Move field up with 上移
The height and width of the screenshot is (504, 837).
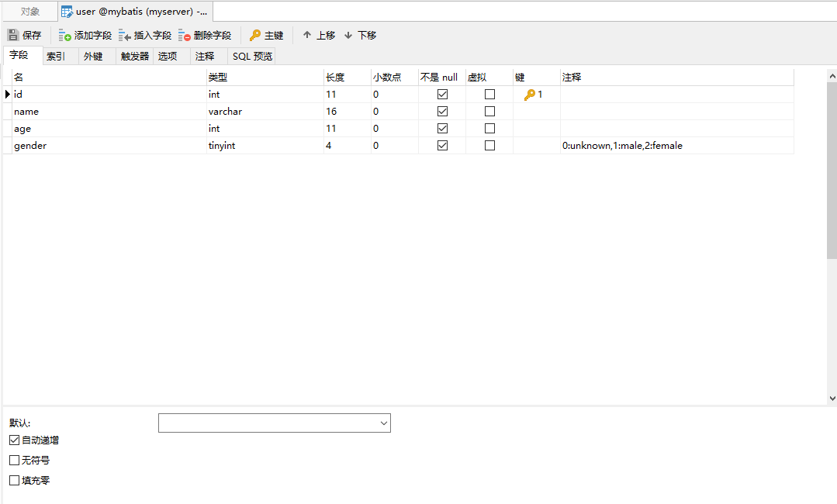(319, 35)
